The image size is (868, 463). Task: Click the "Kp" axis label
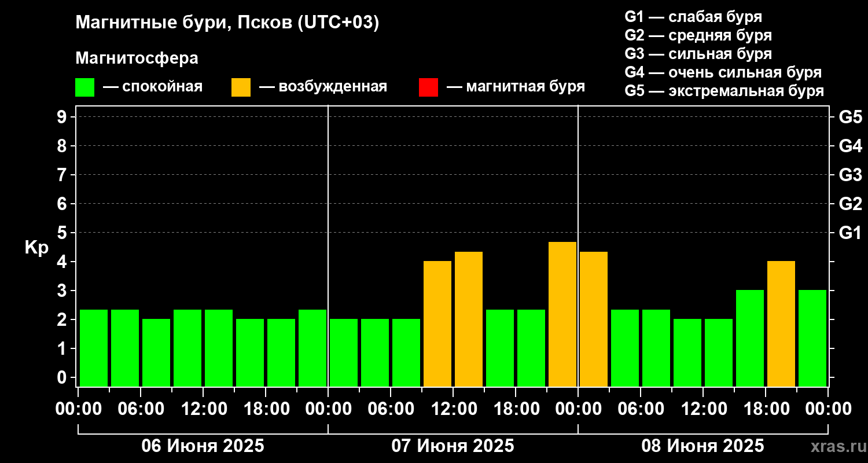click(x=36, y=248)
